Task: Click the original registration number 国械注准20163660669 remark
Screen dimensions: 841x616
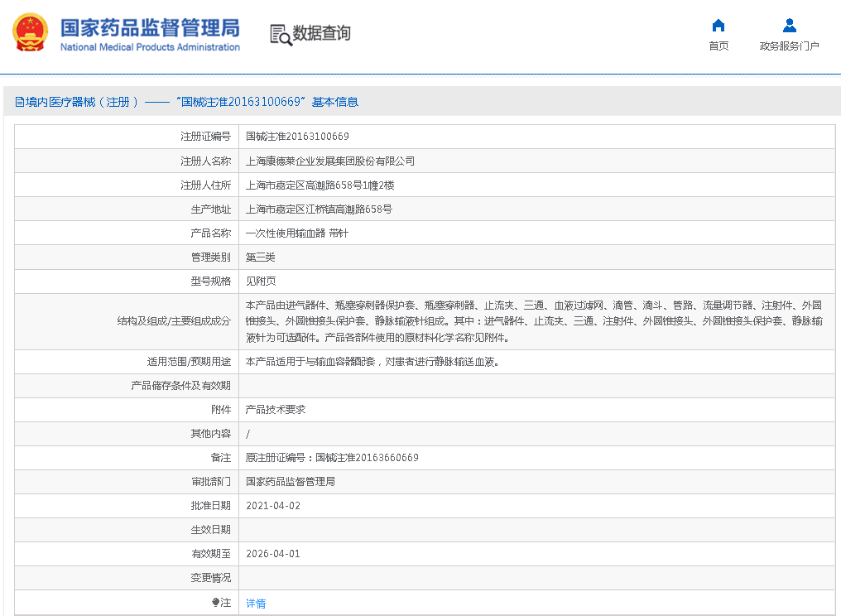Action: (x=332, y=458)
